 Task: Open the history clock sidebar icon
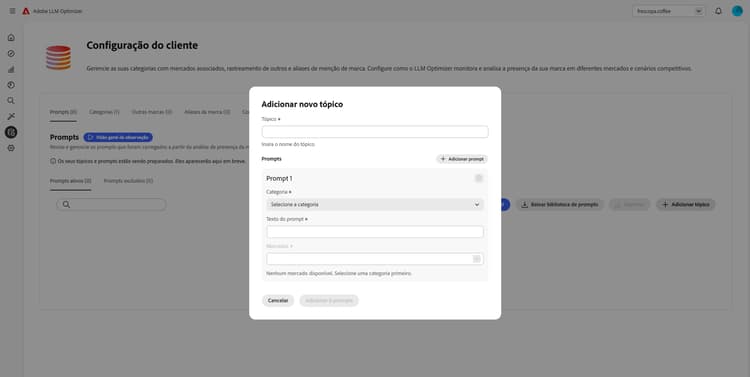coord(11,85)
